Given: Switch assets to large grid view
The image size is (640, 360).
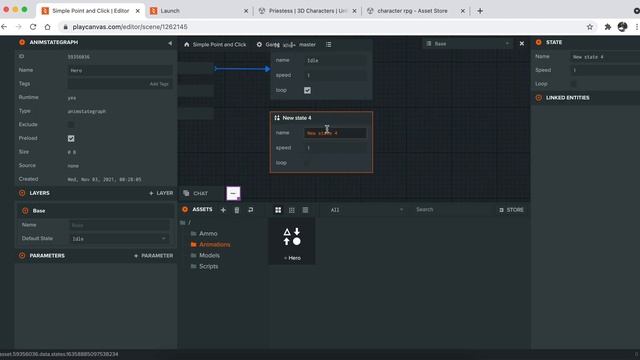Looking at the screenshot, I should (x=278, y=210).
